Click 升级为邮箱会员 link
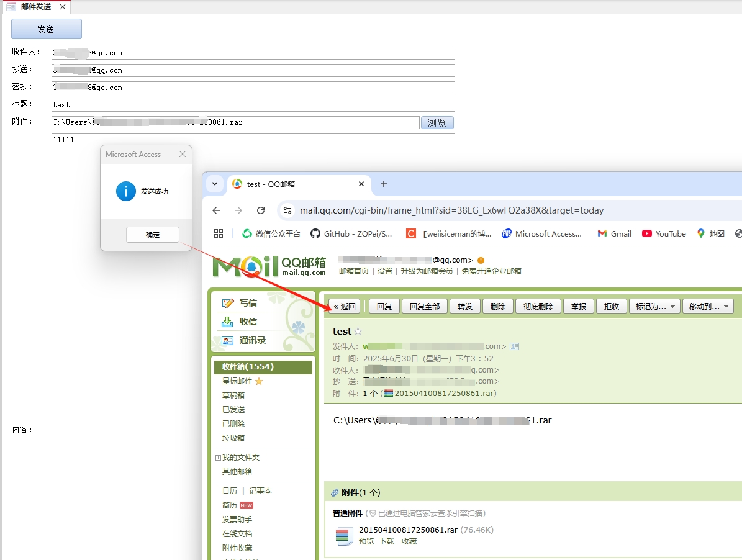Viewport: 742px width, 560px height. tap(427, 271)
